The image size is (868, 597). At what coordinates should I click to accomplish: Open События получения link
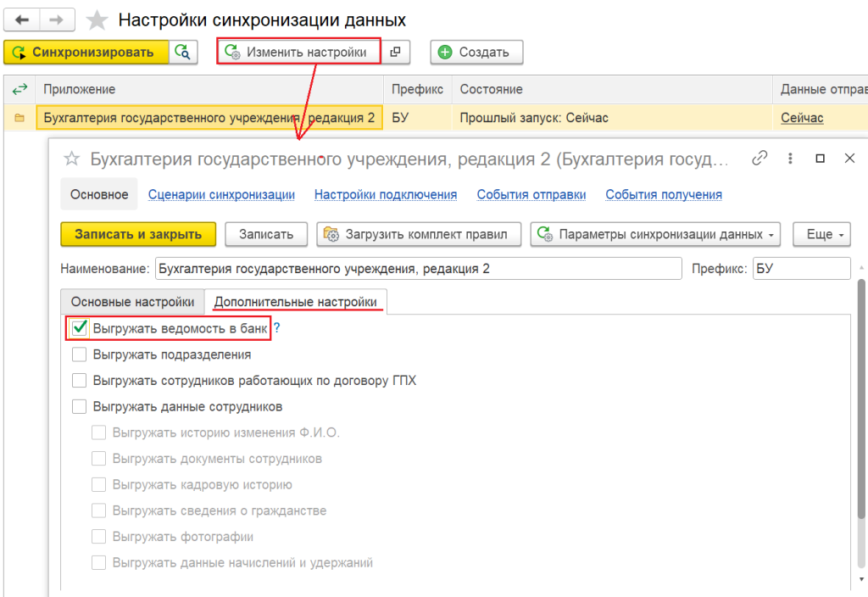click(x=663, y=194)
